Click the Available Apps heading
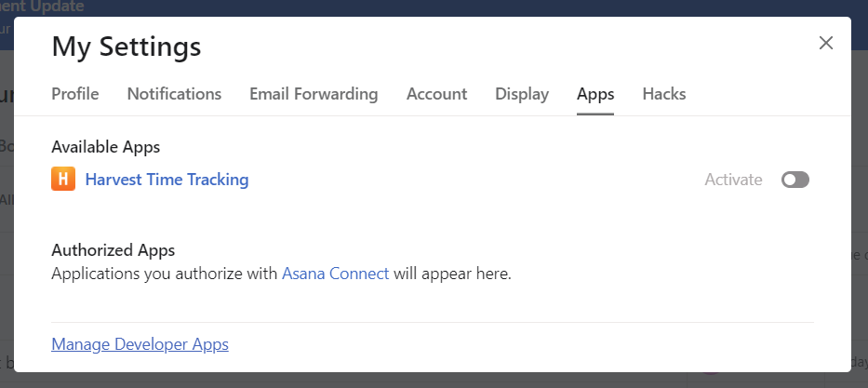Image resolution: width=868 pixels, height=388 pixels. coord(106,147)
